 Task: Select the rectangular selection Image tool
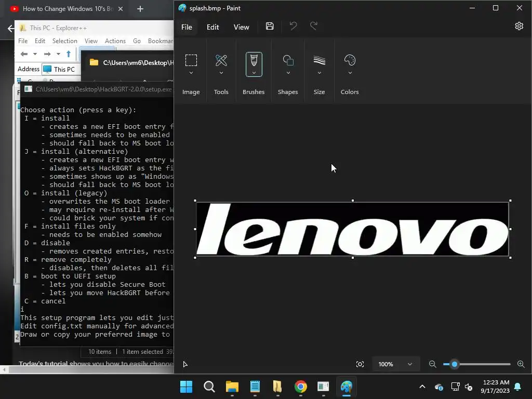[x=191, y=60]
